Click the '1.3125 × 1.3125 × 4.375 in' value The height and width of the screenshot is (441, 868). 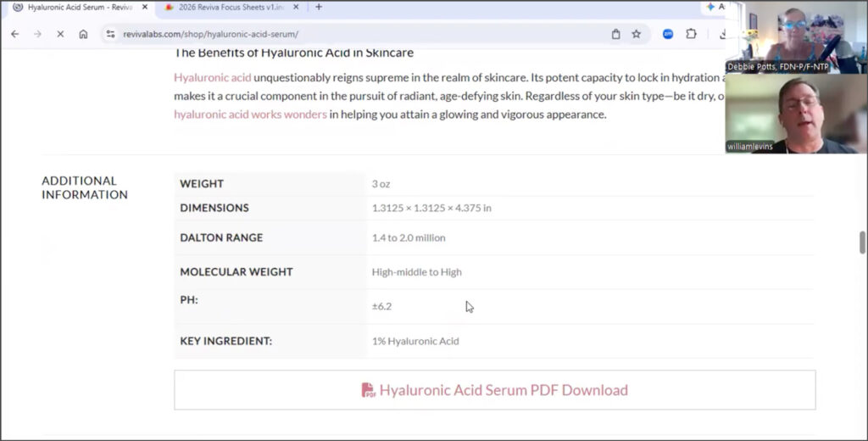click(431, 208)
